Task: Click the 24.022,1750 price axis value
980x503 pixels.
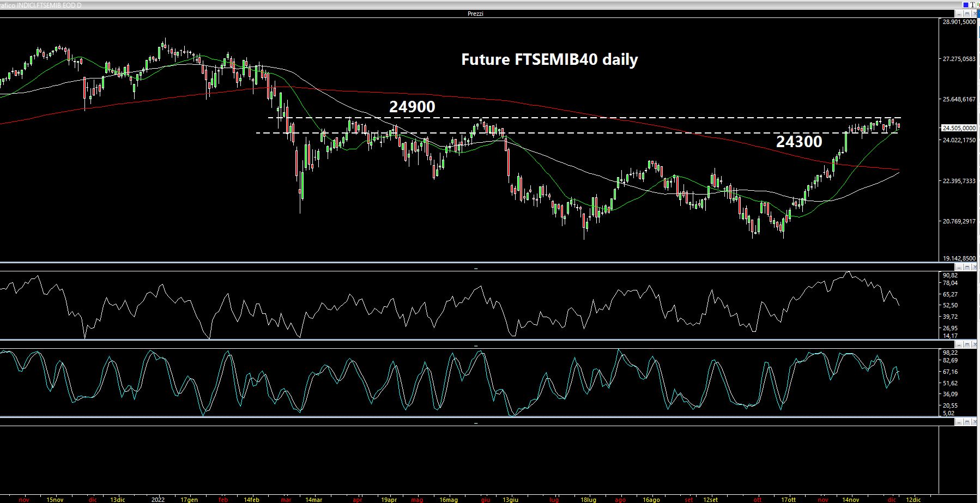Action: coord(959,140)
